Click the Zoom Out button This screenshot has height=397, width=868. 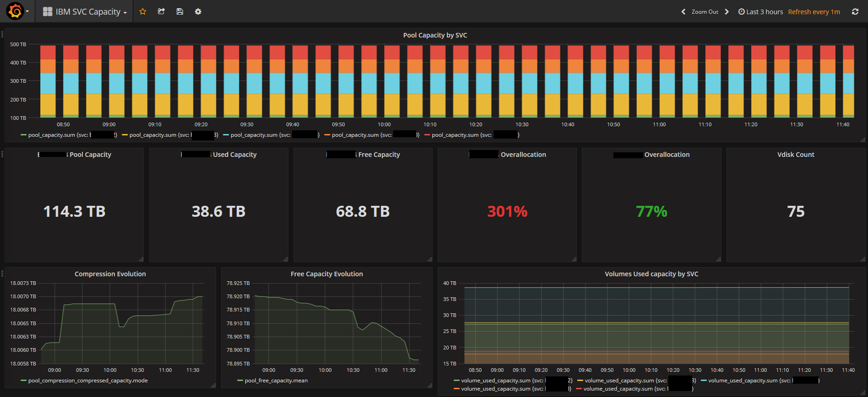pos(705,12)
